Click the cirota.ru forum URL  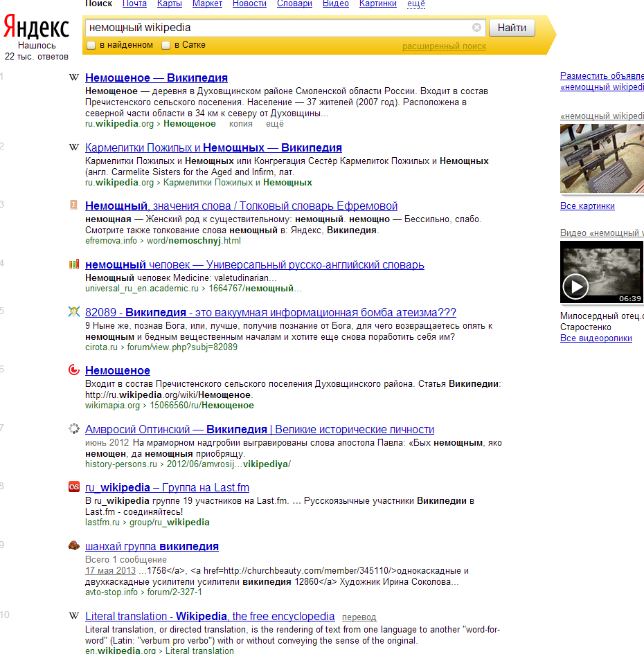coord(161,347)
